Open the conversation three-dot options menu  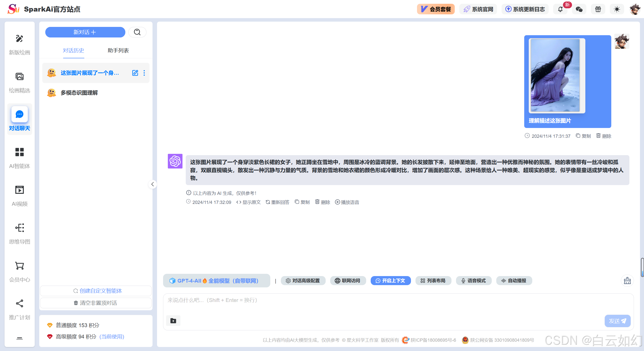(144, 73)
